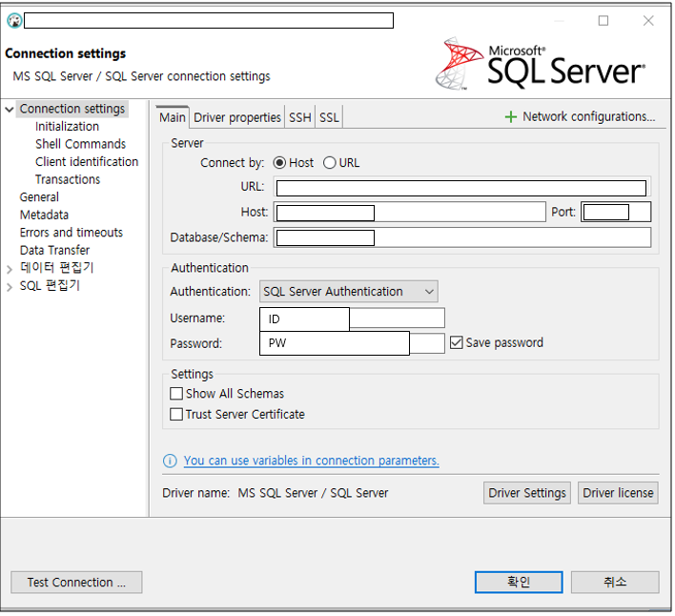The height and width of the screenshot is (616, 675).
Task: Expand the SQL 편집기 tree node
Action: [10, 287]
